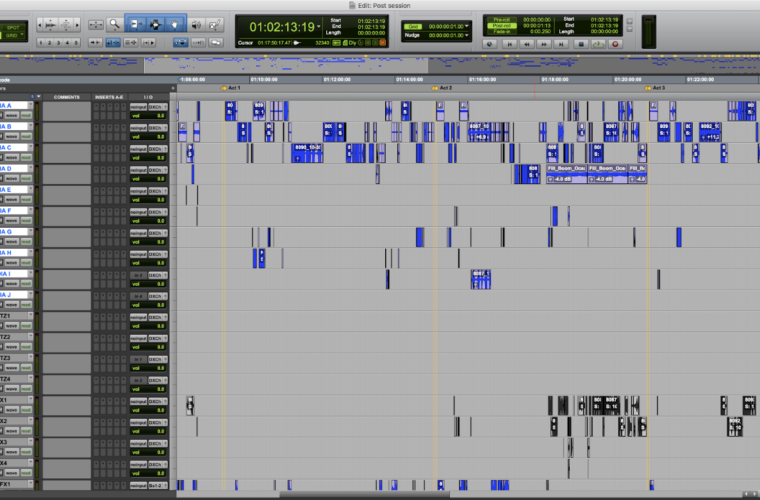Click the horizontal scrollbar at the bottom

click(364, 495)
